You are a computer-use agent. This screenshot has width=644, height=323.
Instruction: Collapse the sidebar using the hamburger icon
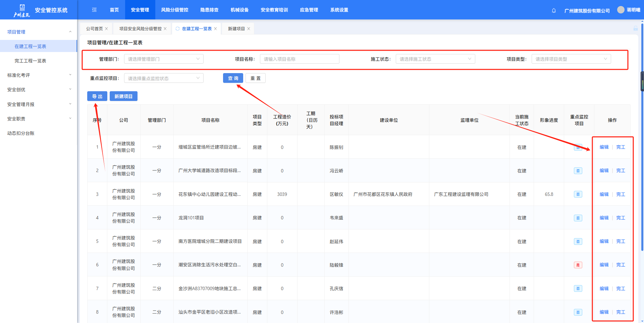coord(94,10)
